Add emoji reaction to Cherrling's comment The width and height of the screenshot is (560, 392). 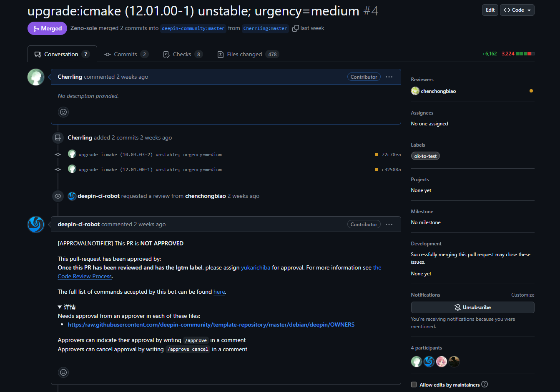click(x=63, y=112)
